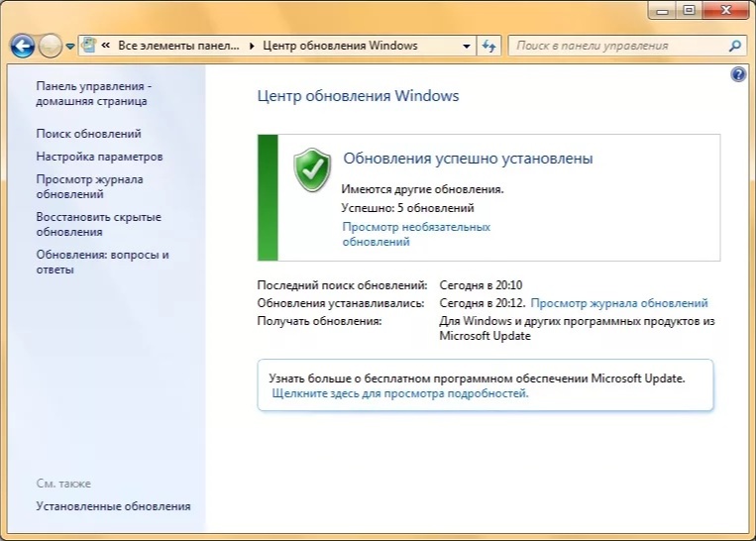Screen dimensions: 756x541
Task: Click the green shield checkmark icon
Action: coord(312,169)
